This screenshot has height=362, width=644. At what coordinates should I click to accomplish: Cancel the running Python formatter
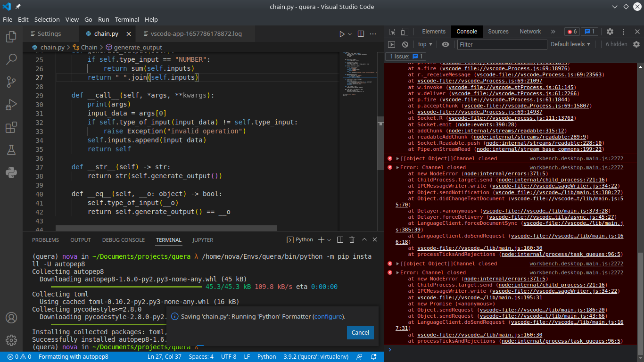(360, 332)
